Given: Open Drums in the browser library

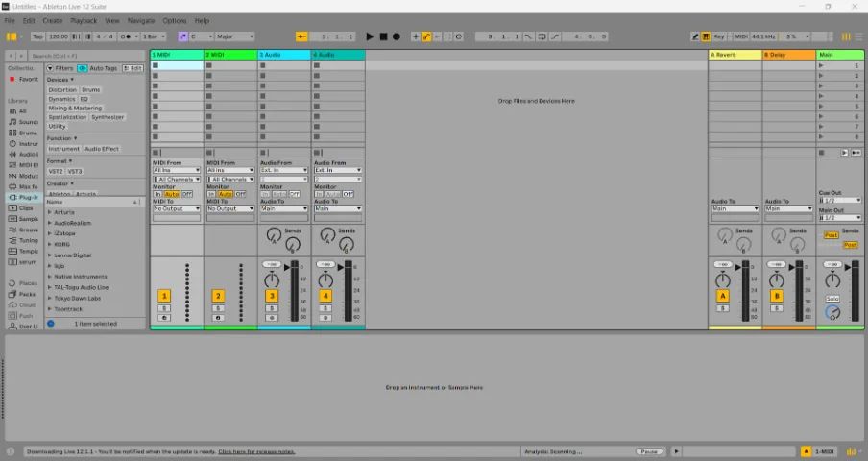Looking at the screenshot, I should 24,133.
